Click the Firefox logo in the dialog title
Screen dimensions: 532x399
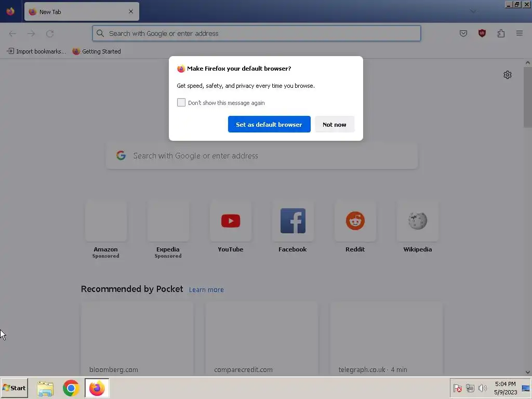[x=181, y=69]
